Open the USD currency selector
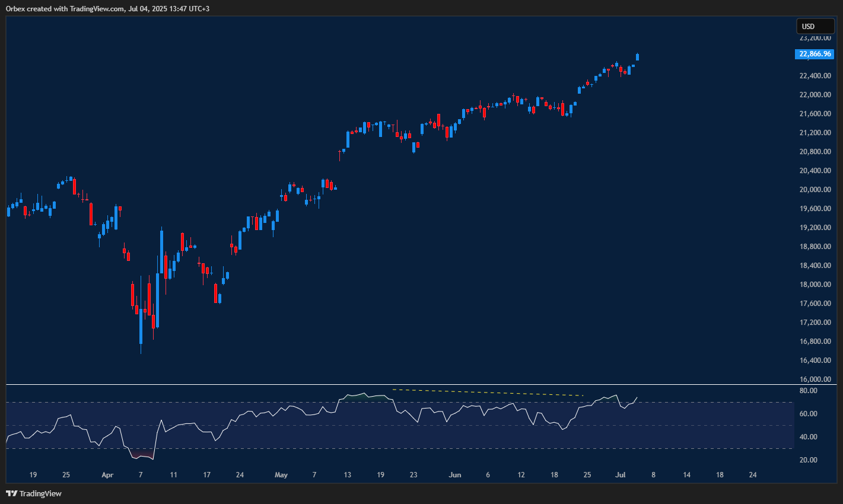Viewport: 843px width, 504px height. tap(815, 27)
